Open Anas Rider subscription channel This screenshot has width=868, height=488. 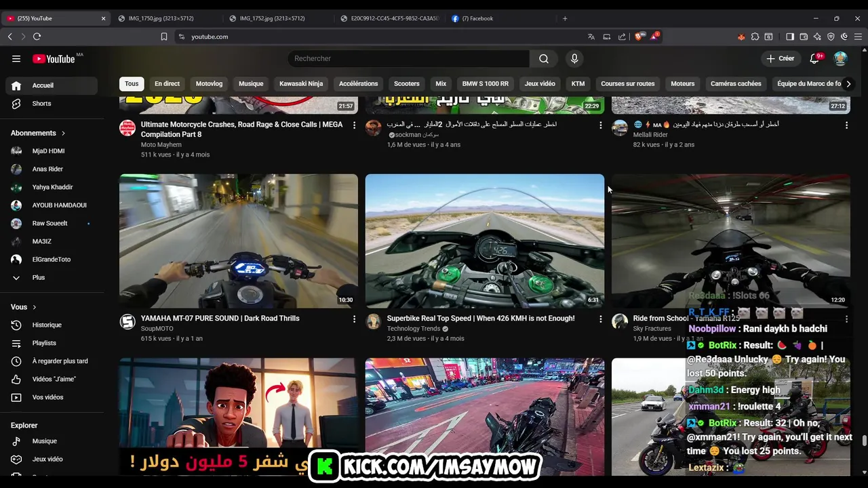[52, 169]
